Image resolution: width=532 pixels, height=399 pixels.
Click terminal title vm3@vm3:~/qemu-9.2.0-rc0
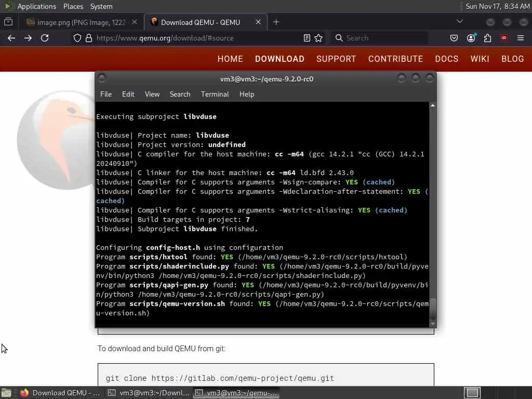267,79
